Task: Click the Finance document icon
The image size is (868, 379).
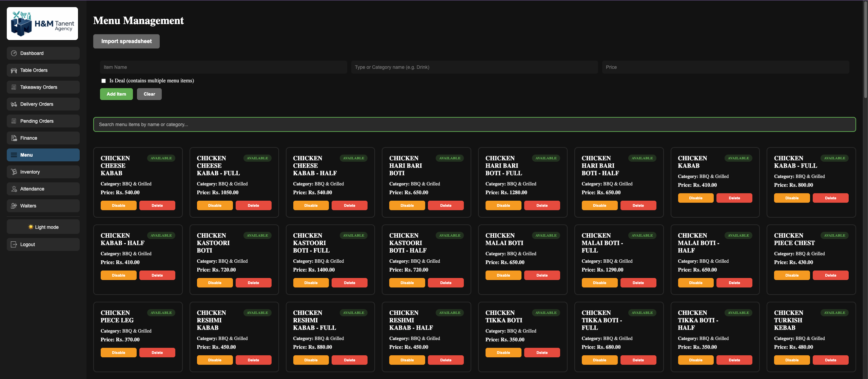Action: [x=14, y=138]
